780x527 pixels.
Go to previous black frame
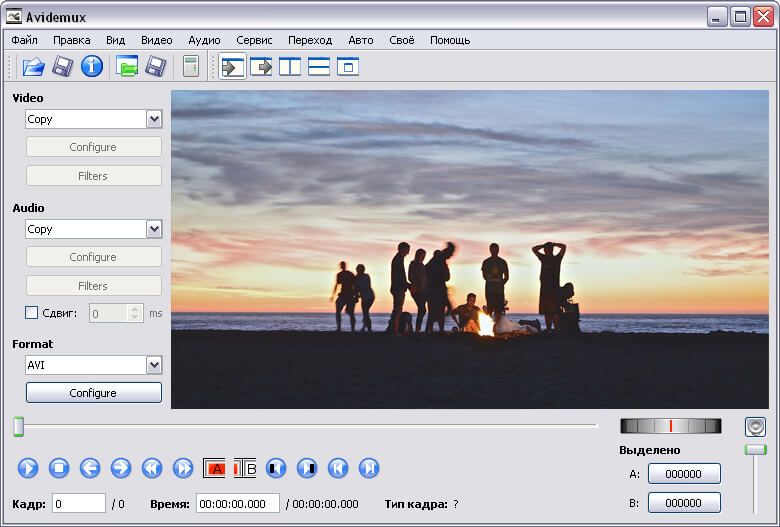pyautogui.click(x=276, y=468)
